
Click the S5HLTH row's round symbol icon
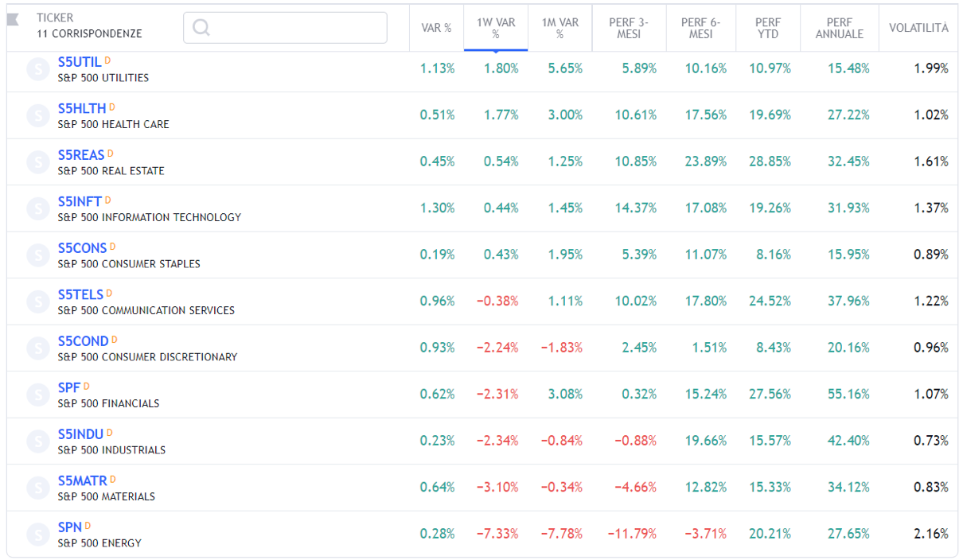[x=38, y=116]
